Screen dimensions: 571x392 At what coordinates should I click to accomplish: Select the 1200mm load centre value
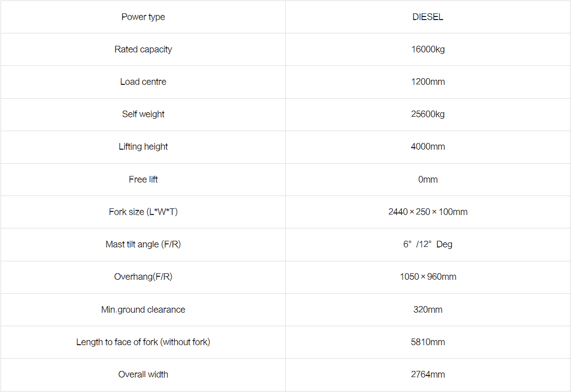[x=428, y=82]
